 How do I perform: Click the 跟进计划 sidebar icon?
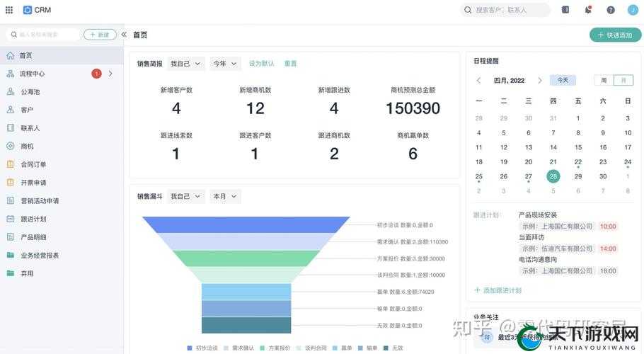point(11,219)
